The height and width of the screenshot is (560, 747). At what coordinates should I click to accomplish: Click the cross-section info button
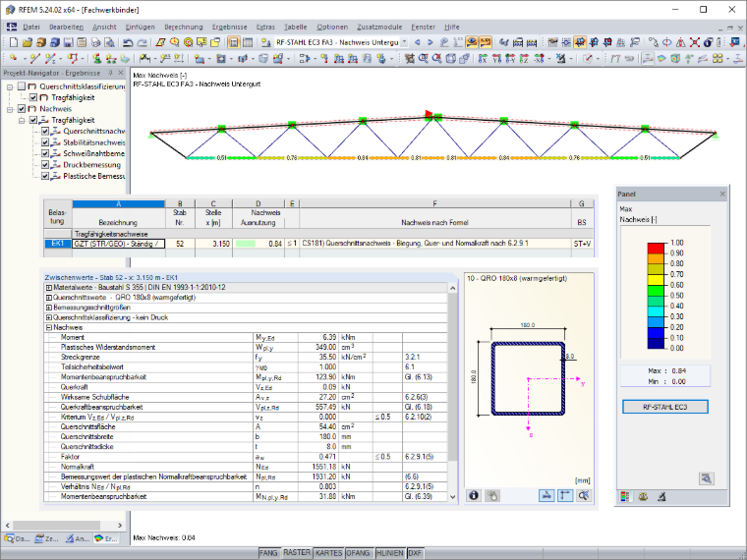click(474, 495)
